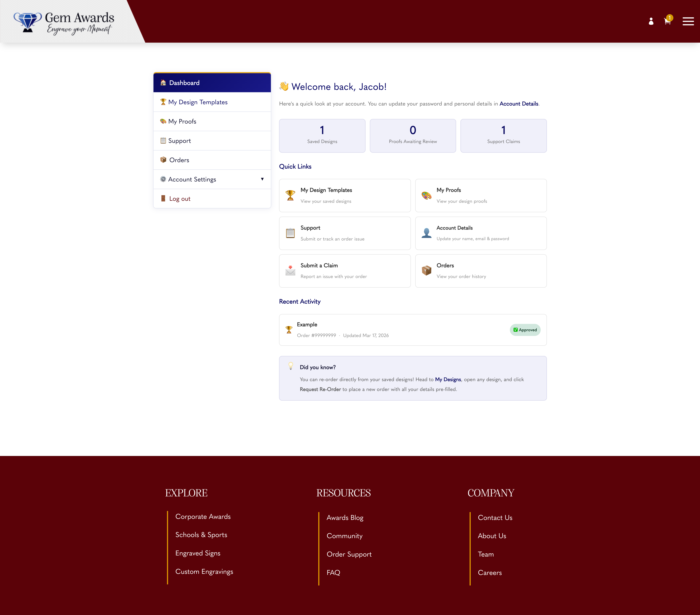Go to Support in the sidebar
The height and width of the screenshot is (615, 700).
(x=212, y=141)
